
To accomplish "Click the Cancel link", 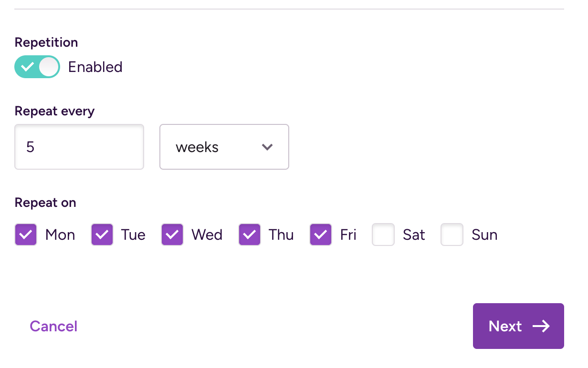I will pos(53,326).
